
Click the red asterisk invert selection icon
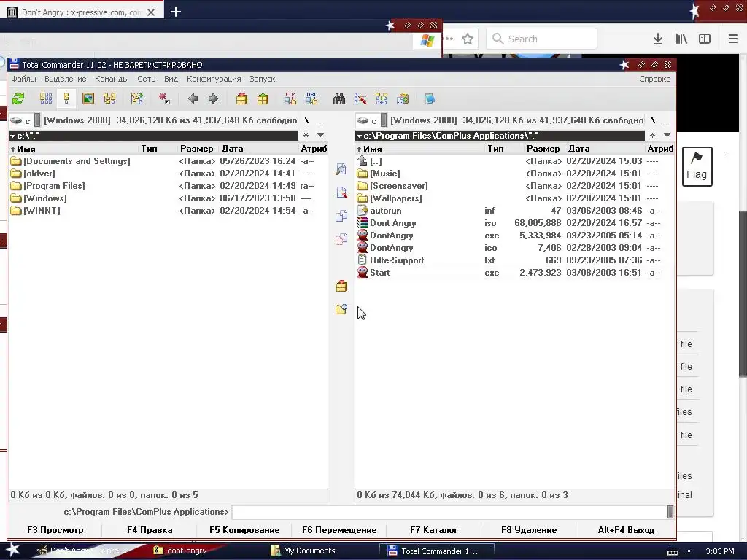click(164, 98)
